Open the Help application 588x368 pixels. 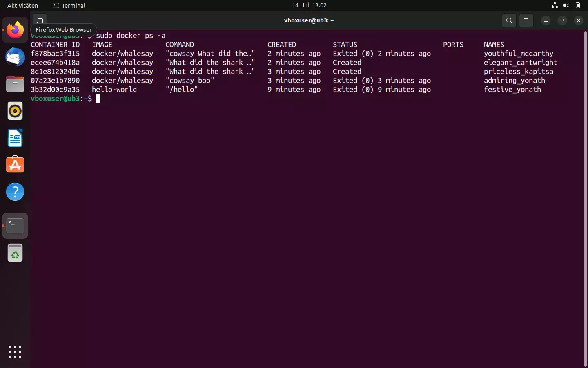coord(15,192)
